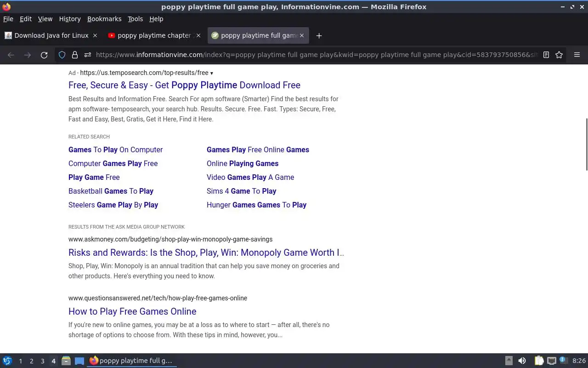The height and width of the screenshot is (368, 588).
Task: Click the forward navigation arrow
Action: (x=28, y=55)
